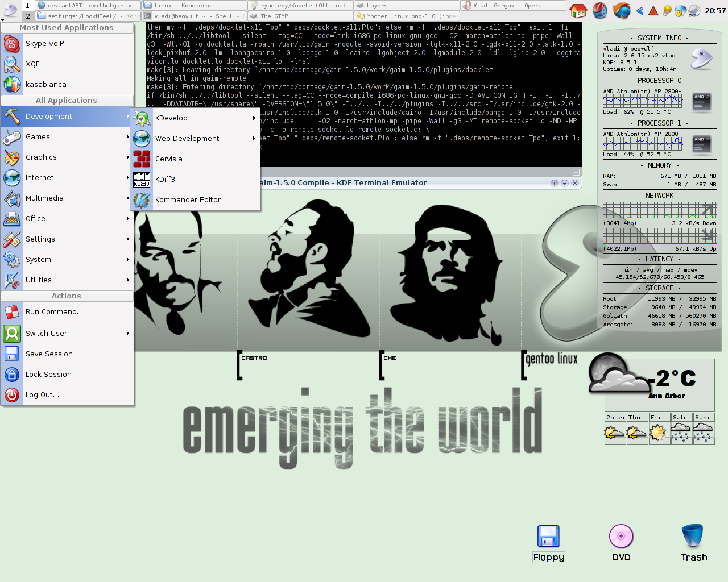Expand the Internet submenu
The height and width of the screenshot is (582, 728).
pyautogui.click(x=67, y=178)
